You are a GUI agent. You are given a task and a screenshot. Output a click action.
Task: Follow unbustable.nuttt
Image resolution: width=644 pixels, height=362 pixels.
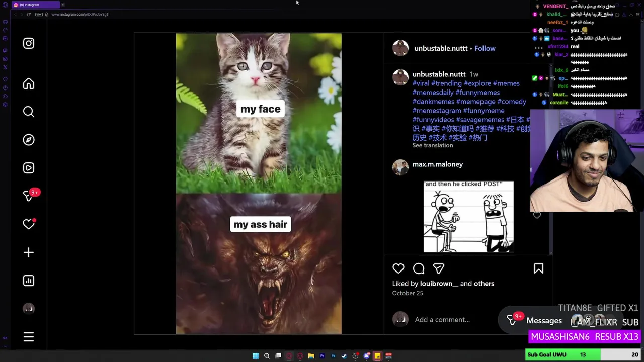click(x=485, y=48)
